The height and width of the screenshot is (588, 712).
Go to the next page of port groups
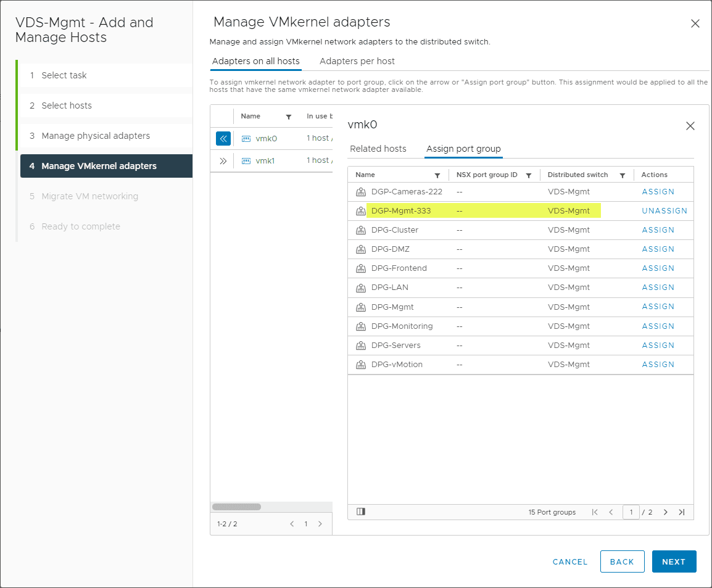coord(665,511)
